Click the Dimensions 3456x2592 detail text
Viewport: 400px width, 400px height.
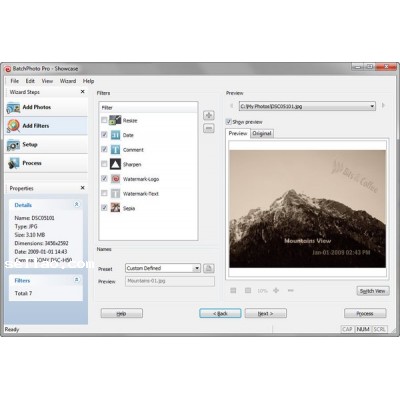coord(41,243)
